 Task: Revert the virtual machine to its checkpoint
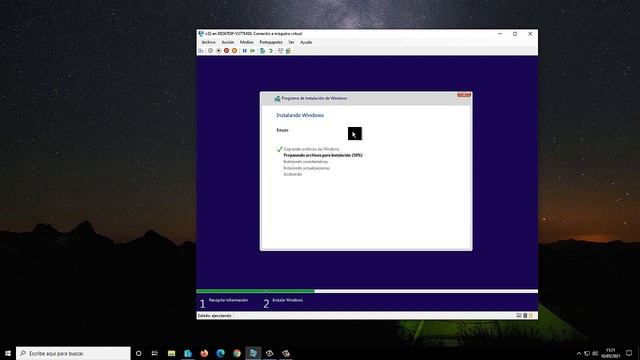pyautogui.click(x=271, y=51)
